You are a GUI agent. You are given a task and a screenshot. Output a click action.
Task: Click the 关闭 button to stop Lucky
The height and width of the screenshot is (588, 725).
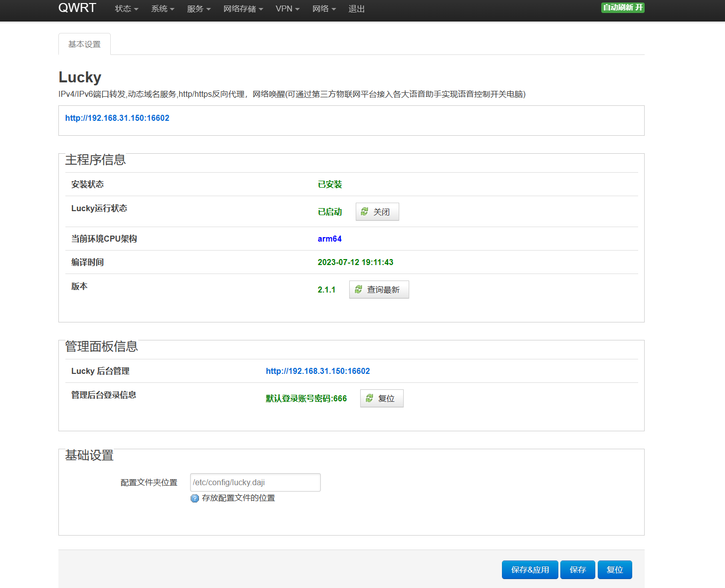click(377, 212)
